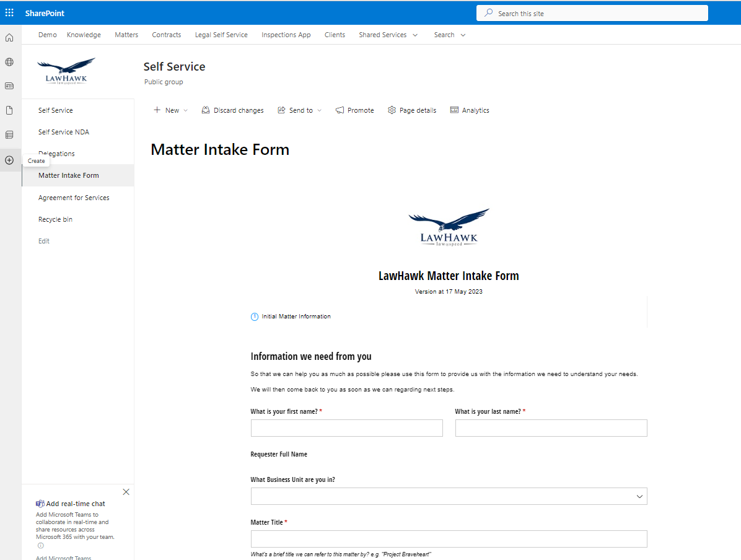
Task: Click the LawHawk logo above the form
Action: (x=449, y=227)
